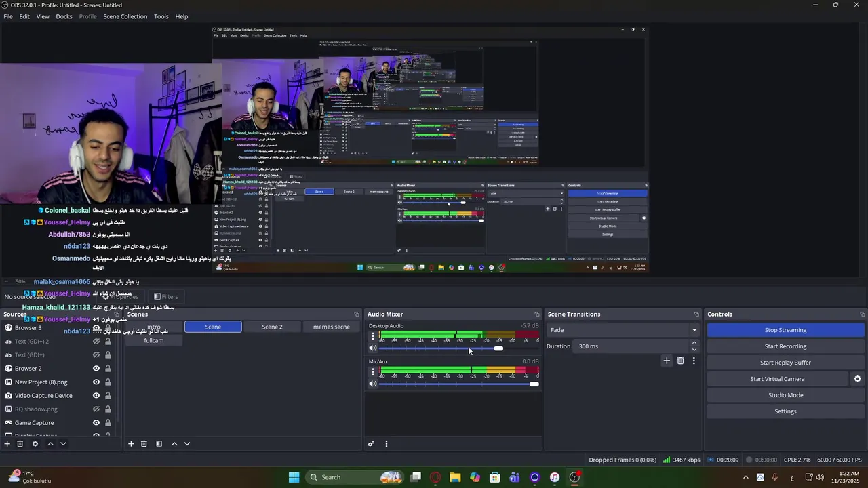Open the Tools menu
Viewport: 868px width, 488px height.
click(x=161, y=16)
